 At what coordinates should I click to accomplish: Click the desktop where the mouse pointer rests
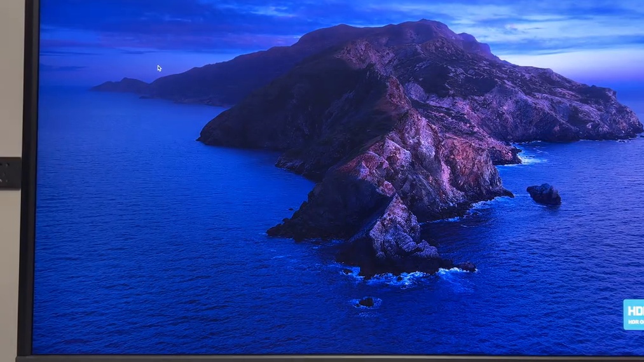159,68
